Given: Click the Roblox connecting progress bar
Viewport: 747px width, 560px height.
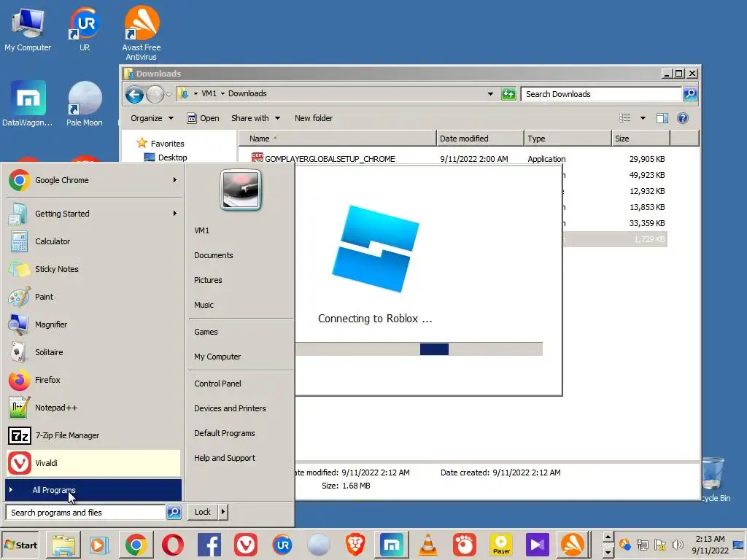Looking at the screenshot, I should pyautogui.click(x=419, y=349).
